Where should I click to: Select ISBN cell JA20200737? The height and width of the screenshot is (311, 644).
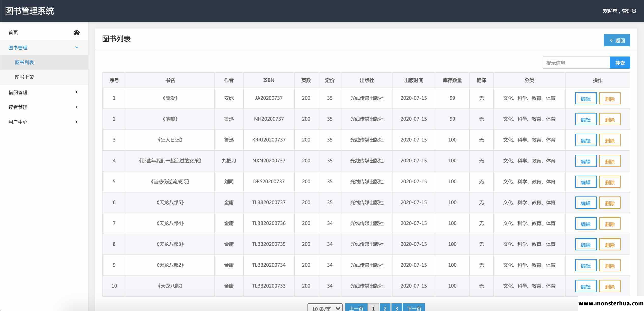(x=269, y=98)
